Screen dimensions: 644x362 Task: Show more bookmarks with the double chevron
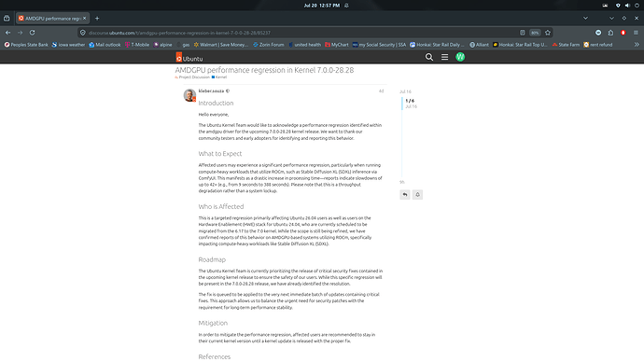(637, 45)
